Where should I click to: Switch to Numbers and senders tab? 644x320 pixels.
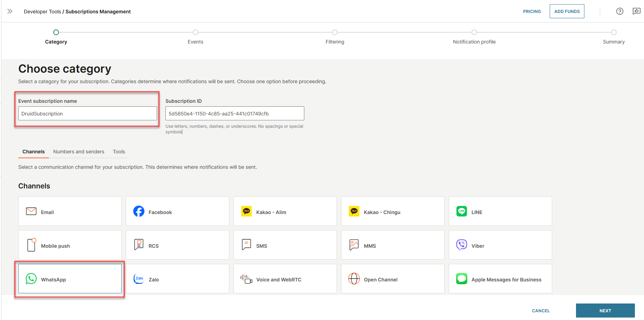[79, 152]
